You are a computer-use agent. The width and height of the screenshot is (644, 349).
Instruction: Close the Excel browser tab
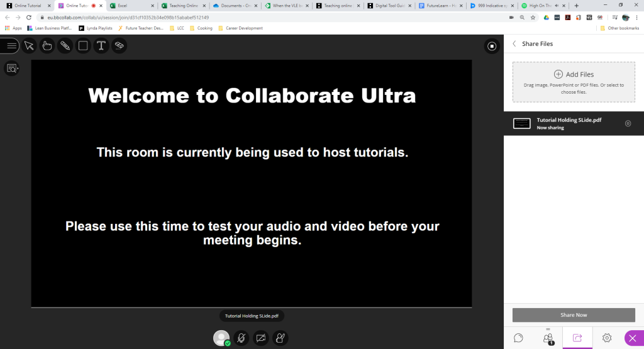coord(152,6)
